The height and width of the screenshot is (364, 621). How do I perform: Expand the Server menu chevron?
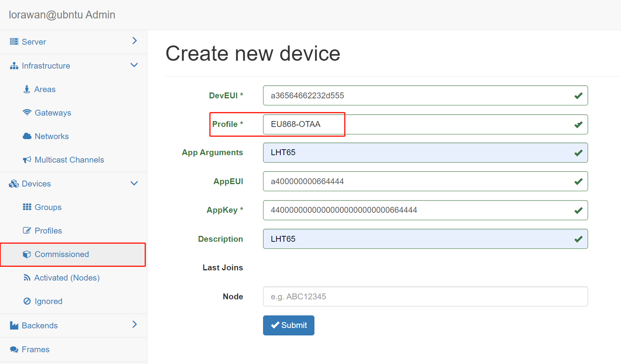pos(134,41)
